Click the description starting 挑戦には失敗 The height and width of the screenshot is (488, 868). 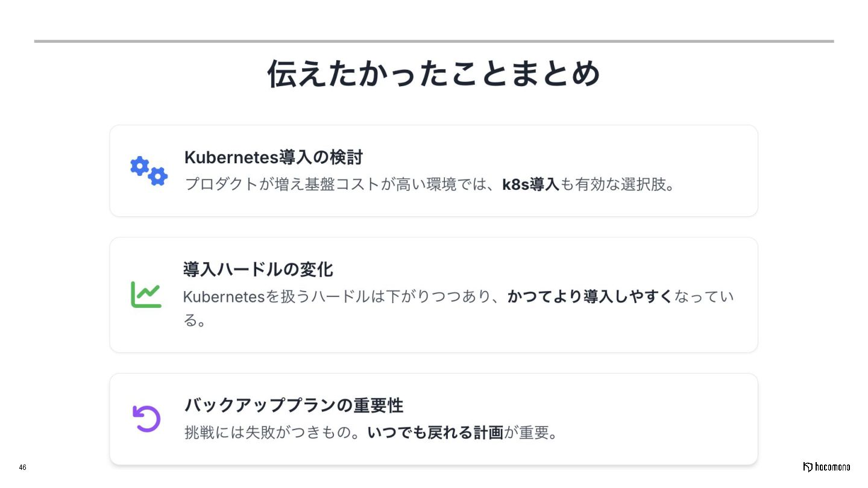click(371, 433)
